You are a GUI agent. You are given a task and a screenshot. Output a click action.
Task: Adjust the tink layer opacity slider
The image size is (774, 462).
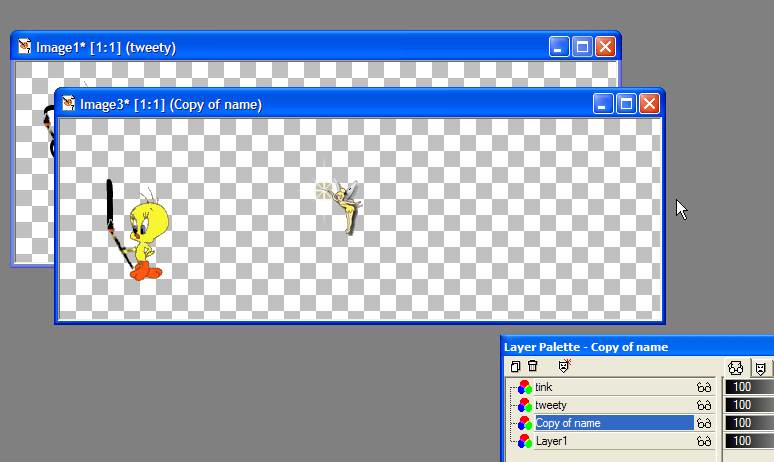(749, 387)
